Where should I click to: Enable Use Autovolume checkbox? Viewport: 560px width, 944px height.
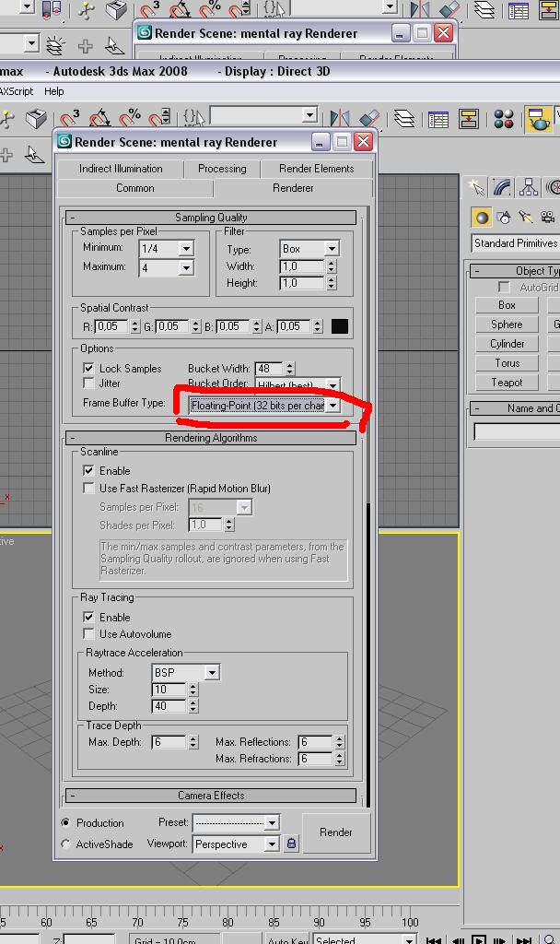(x=88, y=633)
